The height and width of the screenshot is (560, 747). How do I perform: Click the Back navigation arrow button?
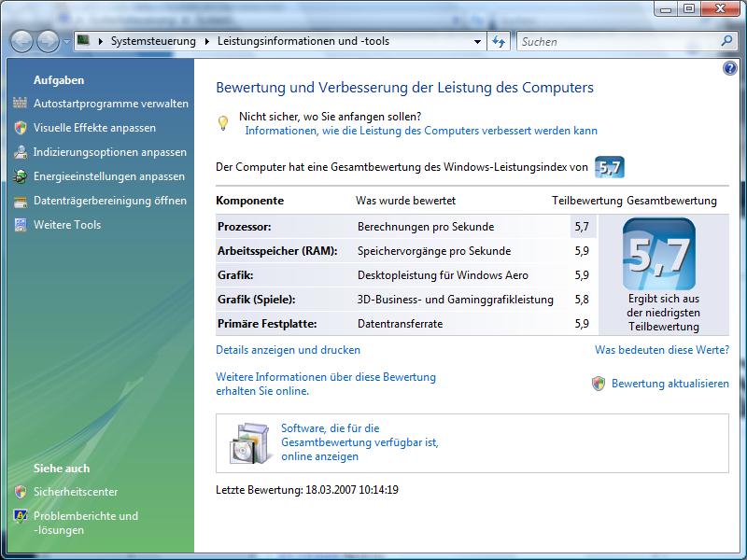(21, 42)
